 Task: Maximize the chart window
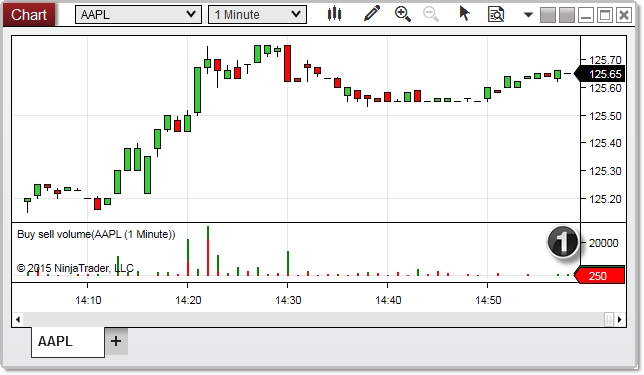(x=605, y=15)
